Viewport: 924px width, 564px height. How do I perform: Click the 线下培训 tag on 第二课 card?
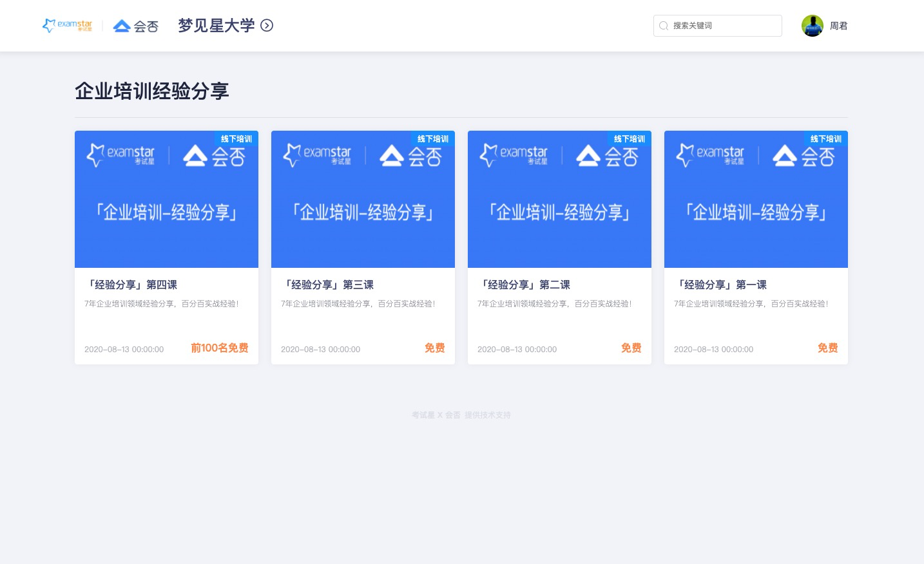(630, 138)
